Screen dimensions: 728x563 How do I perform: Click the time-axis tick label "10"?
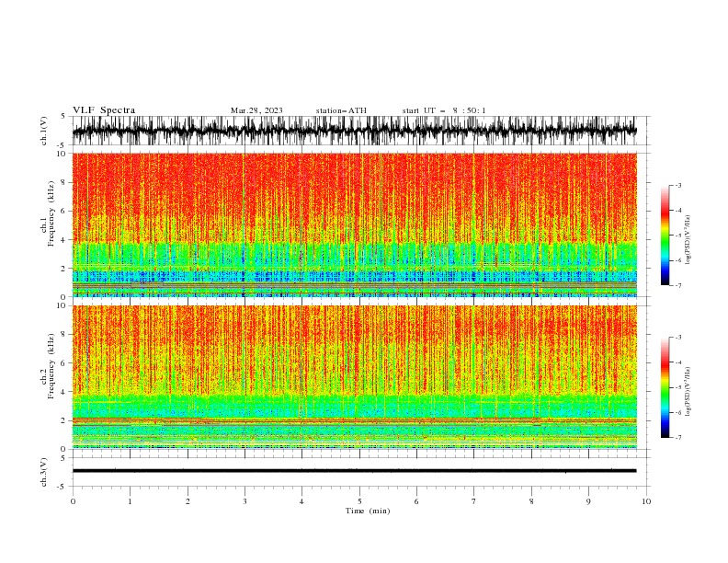646,501
